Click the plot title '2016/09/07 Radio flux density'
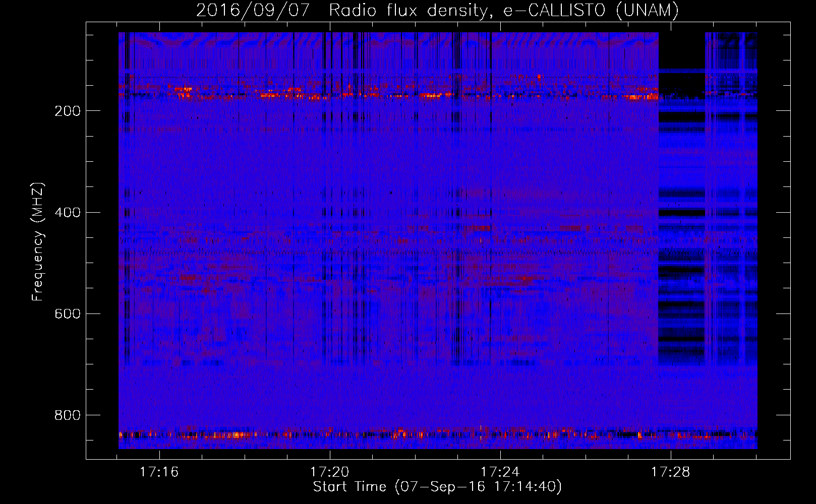This screenshot has height=504, width=816. click(437, 11)
